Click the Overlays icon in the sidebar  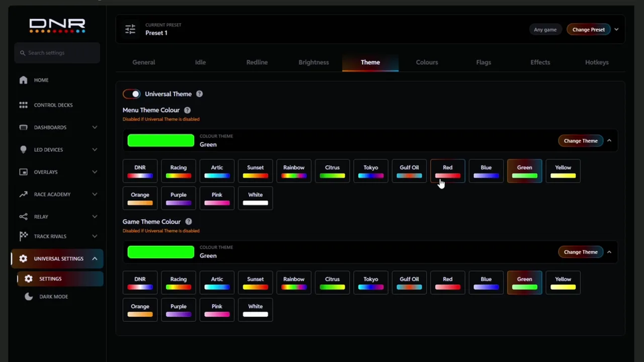point(23,172)
